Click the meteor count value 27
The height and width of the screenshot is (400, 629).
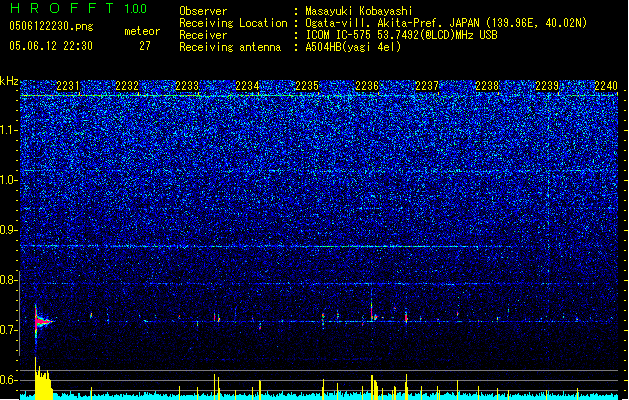145,46
